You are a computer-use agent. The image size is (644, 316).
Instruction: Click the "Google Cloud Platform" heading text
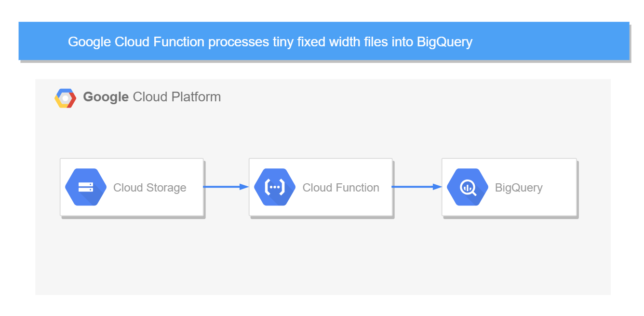coord(152,97)
